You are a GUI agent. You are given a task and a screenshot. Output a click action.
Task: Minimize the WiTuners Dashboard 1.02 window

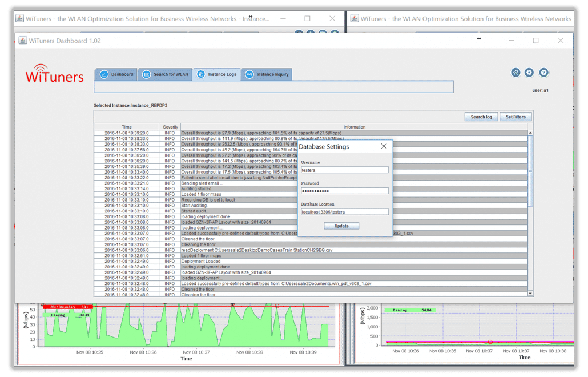tap(512, 41)
